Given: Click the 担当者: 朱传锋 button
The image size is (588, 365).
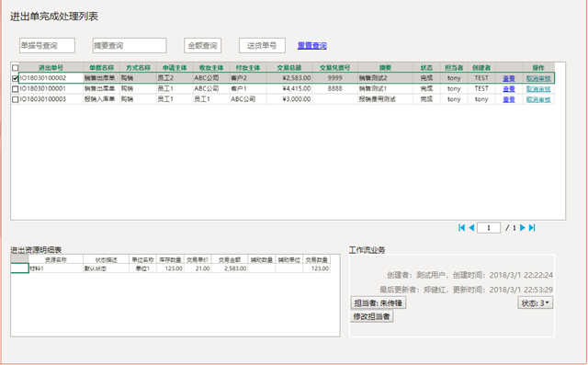Looking at the screenshot, I should click(x=379, y=302).
